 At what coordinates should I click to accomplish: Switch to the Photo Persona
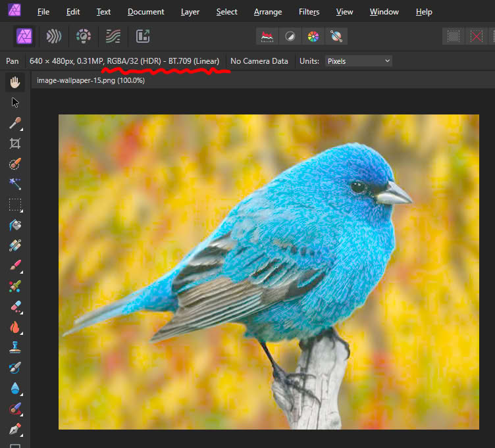pos(25,36)
